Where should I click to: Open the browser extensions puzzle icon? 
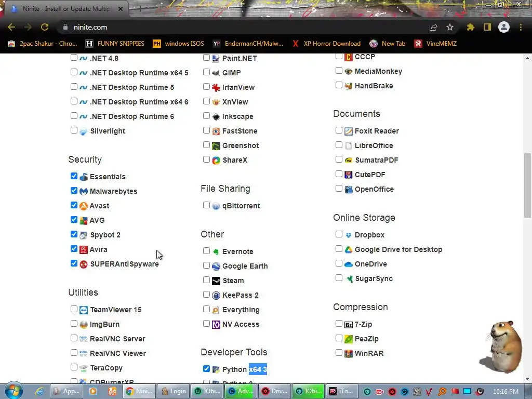[x=471, y=27]
